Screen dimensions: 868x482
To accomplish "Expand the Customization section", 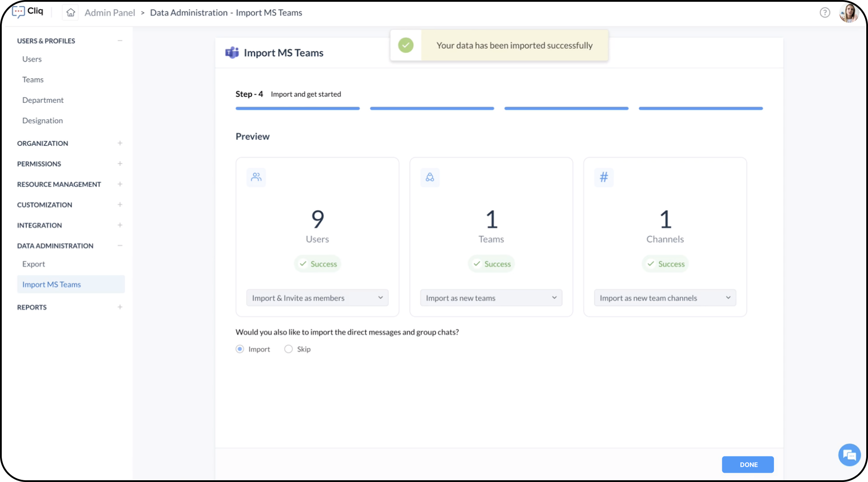I will (x=120, y=205).
